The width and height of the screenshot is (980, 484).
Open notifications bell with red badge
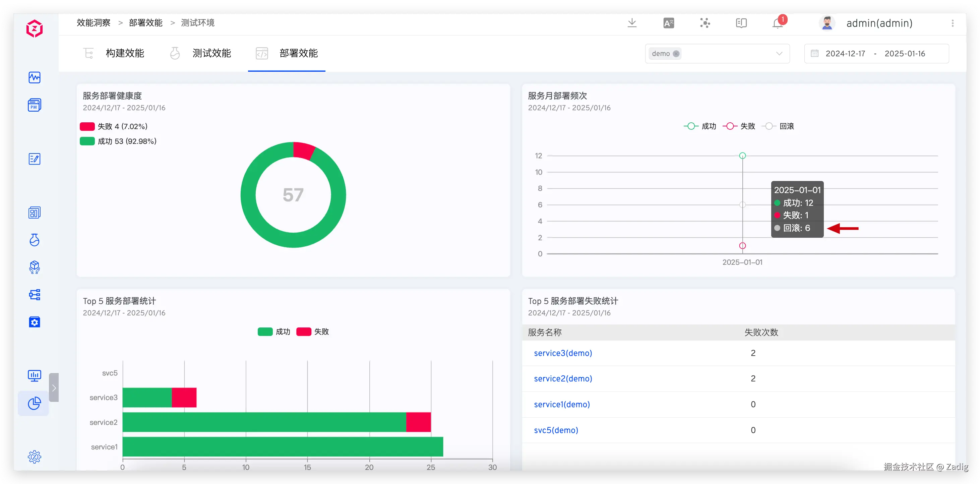[x=778, y=23]
